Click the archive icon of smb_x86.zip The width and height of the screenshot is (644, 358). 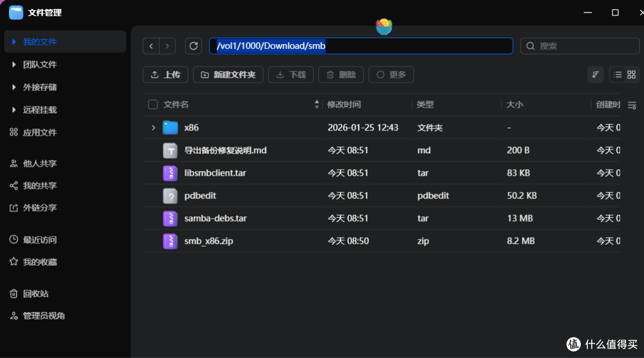click(x=170, y=241)
